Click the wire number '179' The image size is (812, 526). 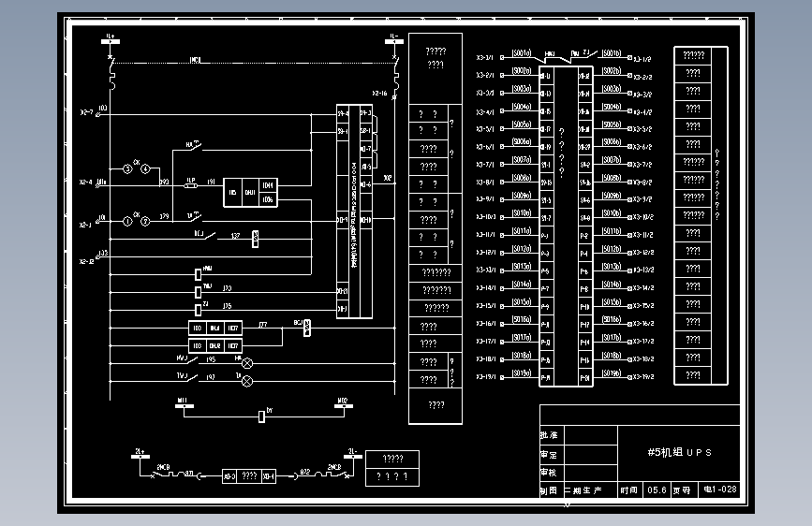[x=164, y=216]
